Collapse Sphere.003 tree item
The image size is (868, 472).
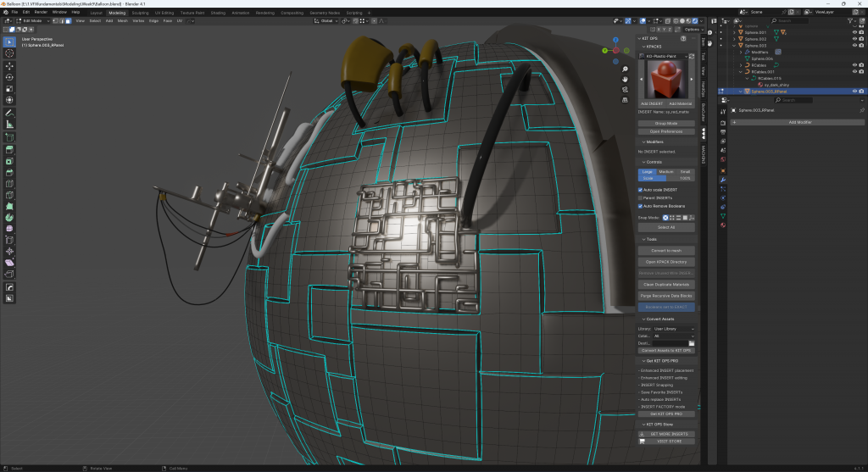click(735, 46)
